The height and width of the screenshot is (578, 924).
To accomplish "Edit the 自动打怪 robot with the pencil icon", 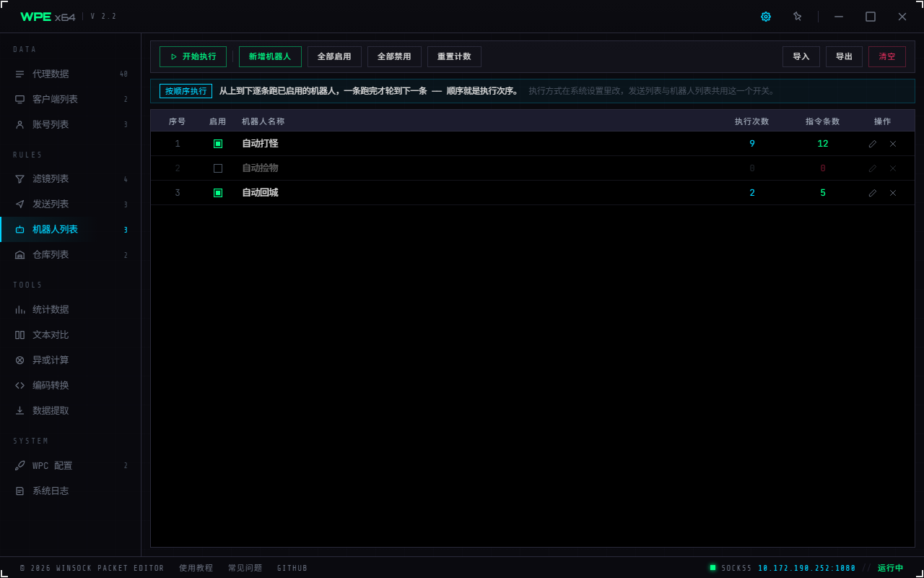I will pos(873,144).
